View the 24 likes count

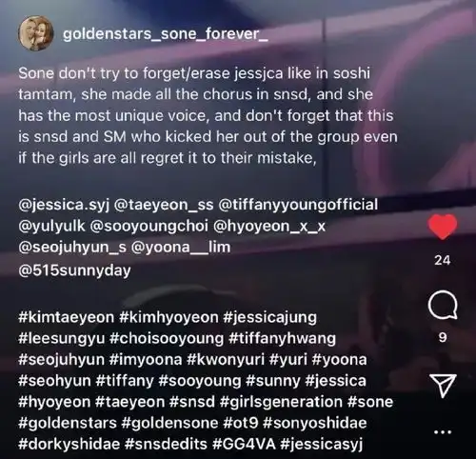(443, 260)
